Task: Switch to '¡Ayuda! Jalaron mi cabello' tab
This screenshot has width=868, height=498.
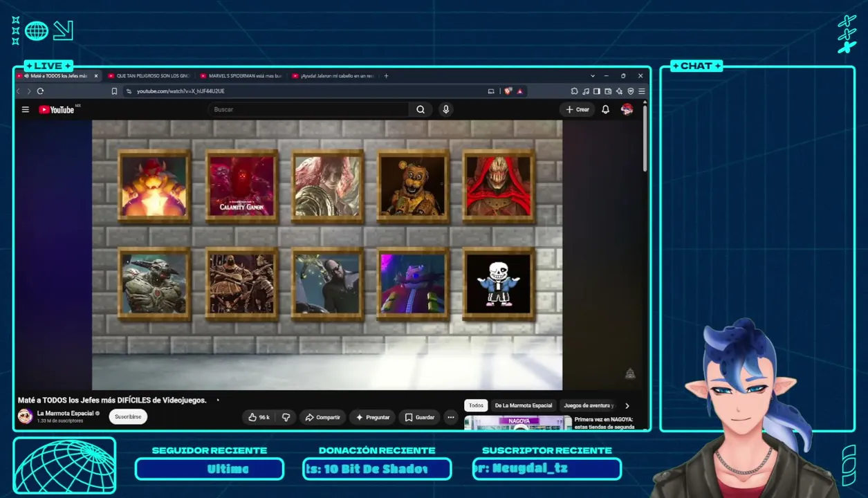Action: tap(333, 76)
